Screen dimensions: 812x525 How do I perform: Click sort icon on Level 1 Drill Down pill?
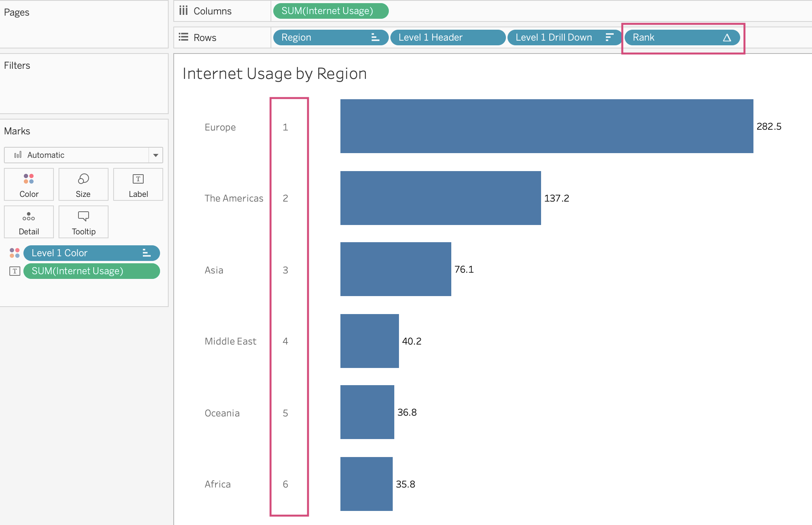pos(609,37)
